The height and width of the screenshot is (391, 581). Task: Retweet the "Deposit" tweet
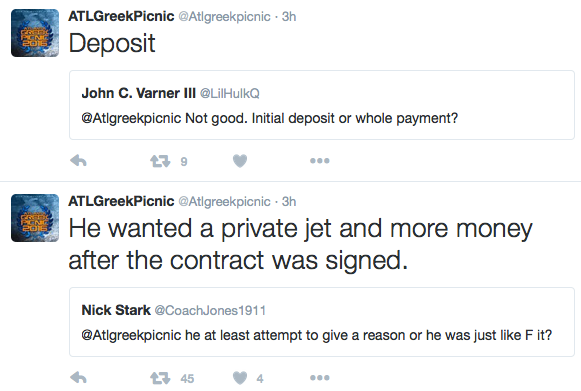coord(160,161)
